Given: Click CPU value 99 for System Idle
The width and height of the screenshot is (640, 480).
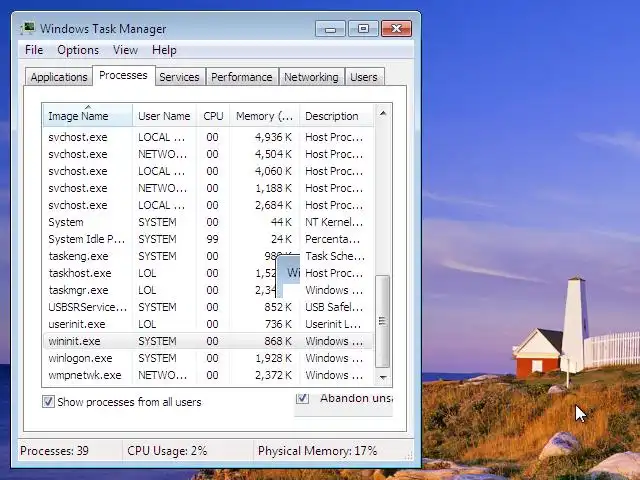Looking at the screenshot, I should 212,239.
